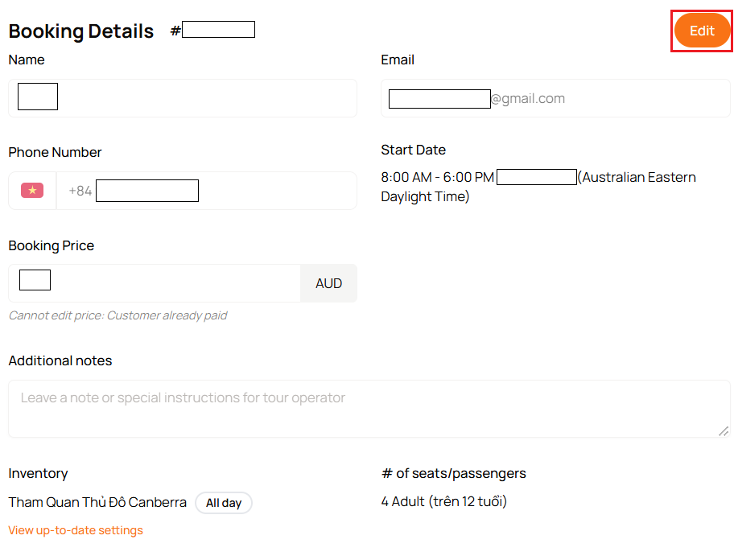Select the AUD currency box
Screen dimensions: 734x560
pyautogui.click(x=328, y=283)
